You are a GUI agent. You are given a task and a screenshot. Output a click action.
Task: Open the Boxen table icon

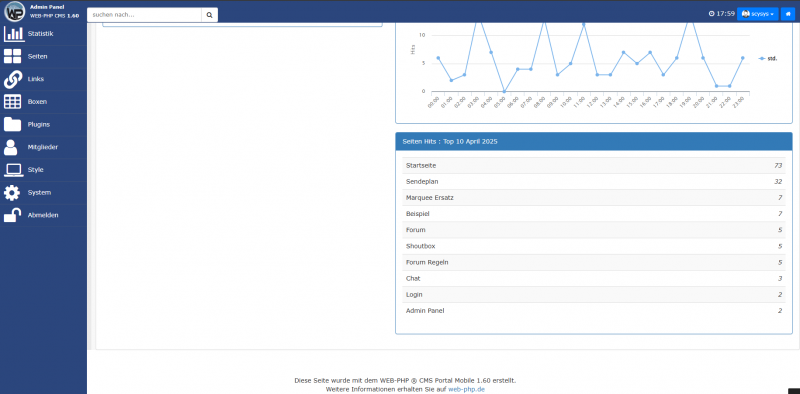coord(12,102)
